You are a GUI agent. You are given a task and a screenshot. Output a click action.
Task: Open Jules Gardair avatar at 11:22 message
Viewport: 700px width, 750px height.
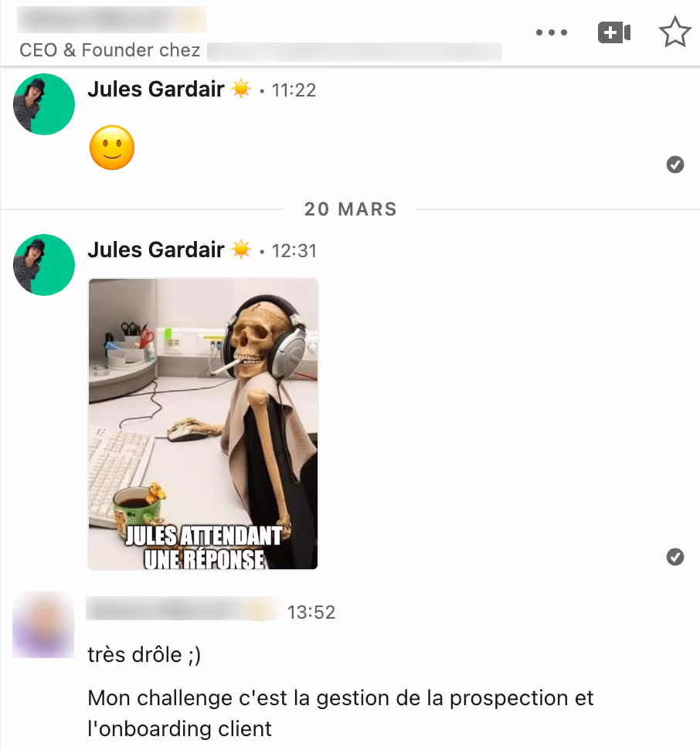point(44,104)
